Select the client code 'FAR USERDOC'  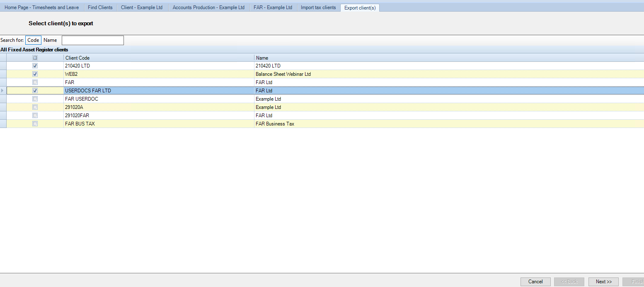pyautogui.click(x=82, y=99)
